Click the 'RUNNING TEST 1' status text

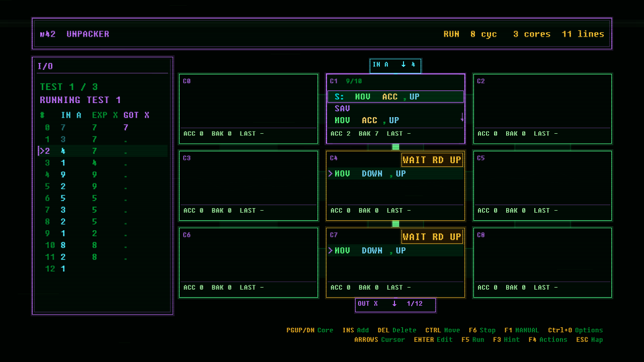[80, 100]
